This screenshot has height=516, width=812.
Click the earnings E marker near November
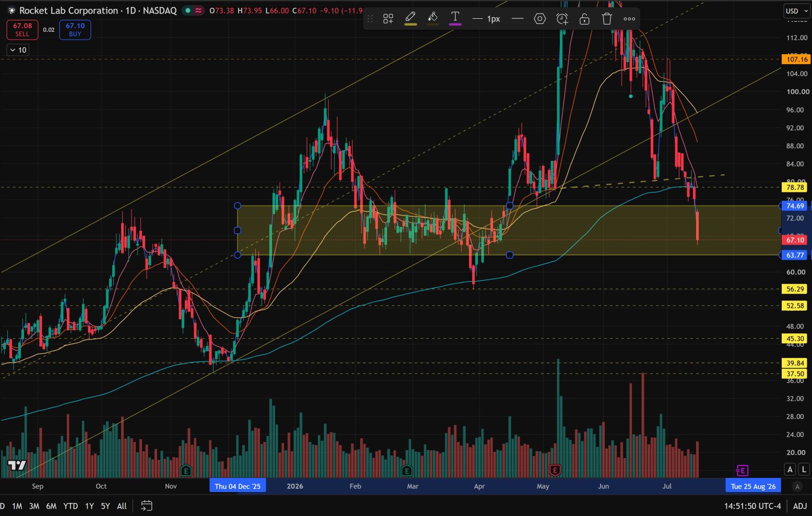[186, 471]
